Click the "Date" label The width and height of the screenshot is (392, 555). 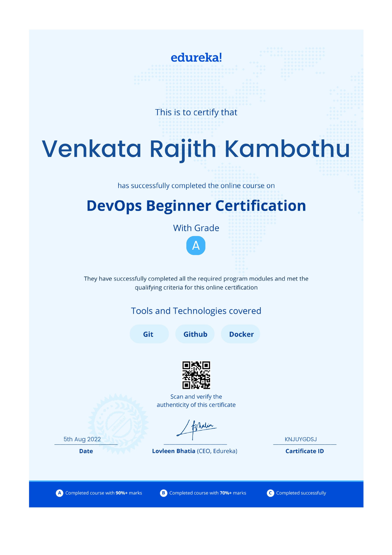click(86, 451)
